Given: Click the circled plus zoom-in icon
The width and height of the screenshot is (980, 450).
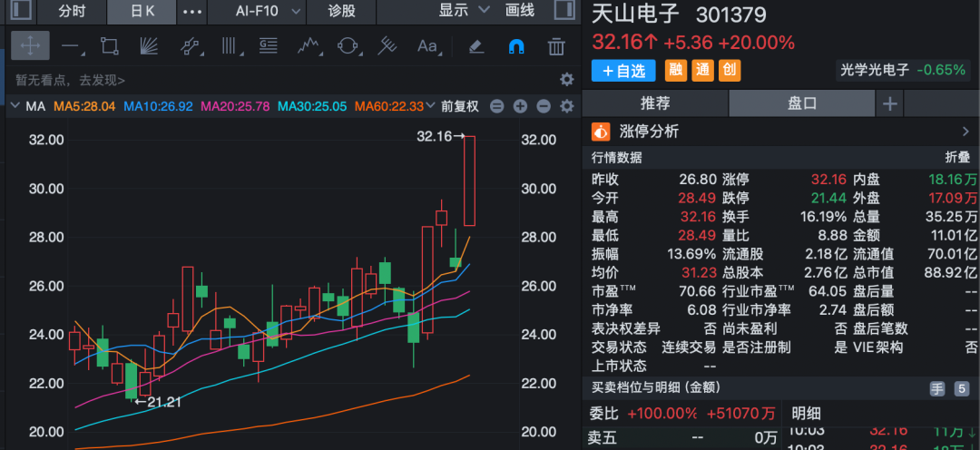Looking at the screenshot, I should click(x=520, y=106).
